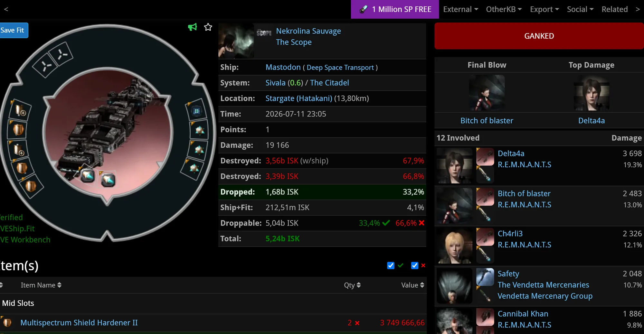Click the right rig slot module icon
This screenshot has height=334, width=644.
108,180
